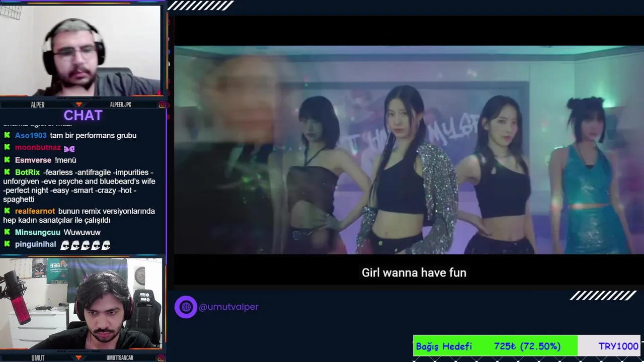Click the bow emote after moonbutnaz
This screenshot has height=362, width=644.
[69, 148]
